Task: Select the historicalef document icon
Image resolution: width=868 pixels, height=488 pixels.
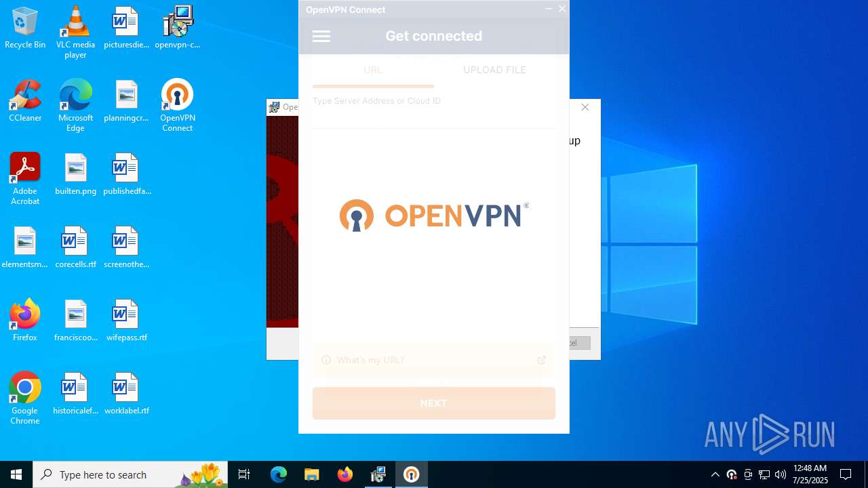Action: coord(75,394)
